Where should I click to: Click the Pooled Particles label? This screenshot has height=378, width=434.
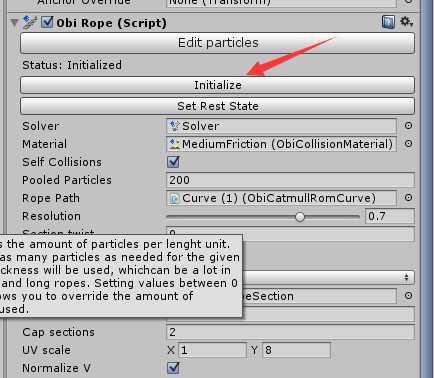coord(67,180)
